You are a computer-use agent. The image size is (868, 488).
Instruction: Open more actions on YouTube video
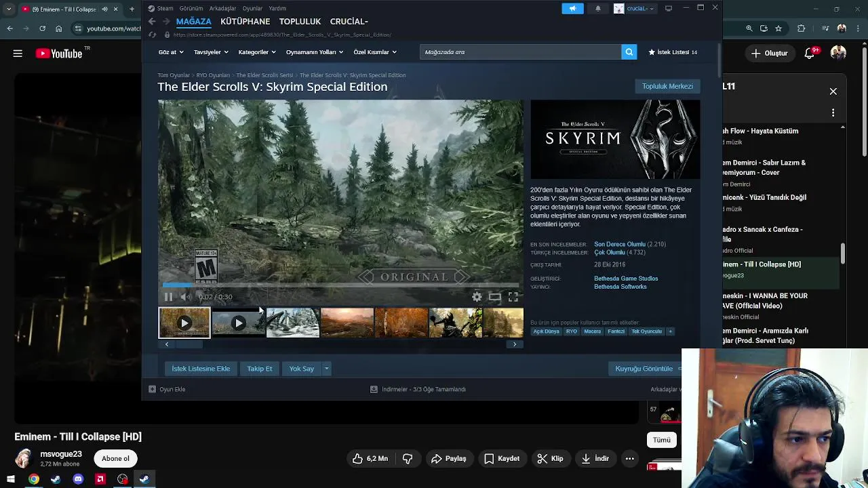[630, 459]
